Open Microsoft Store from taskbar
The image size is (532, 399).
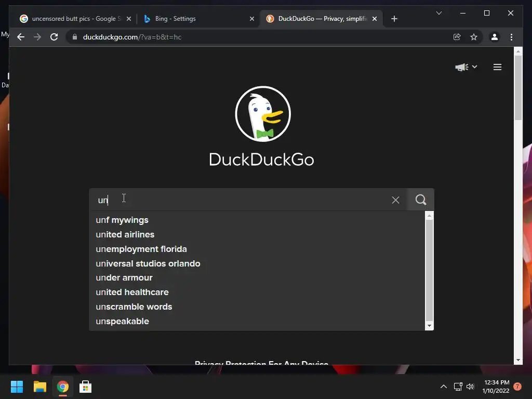(x=85, y=387)
